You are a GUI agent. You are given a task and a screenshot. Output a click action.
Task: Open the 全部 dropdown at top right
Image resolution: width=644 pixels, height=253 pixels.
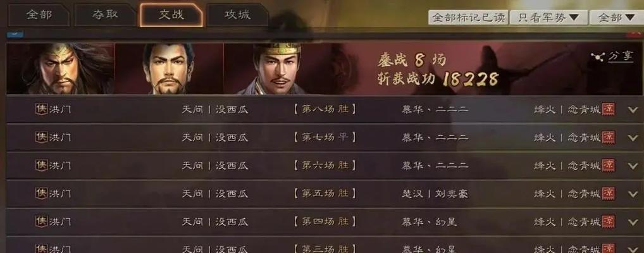(x=617, y=17)
